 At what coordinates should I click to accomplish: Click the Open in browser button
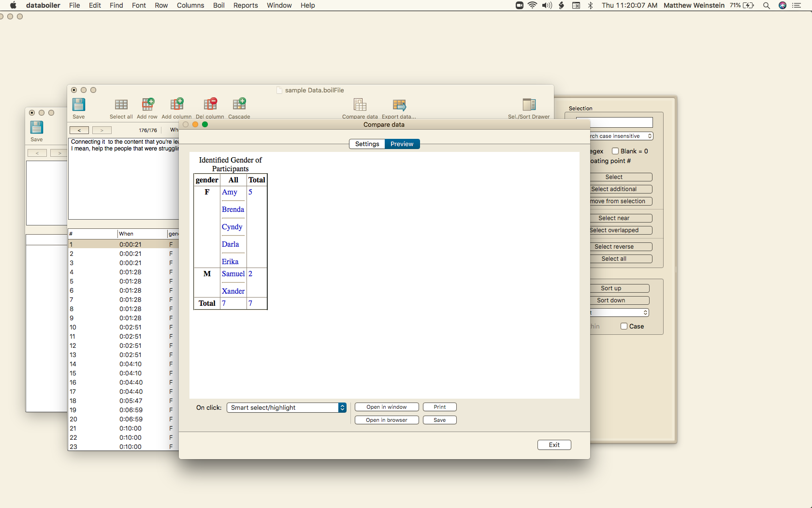(x=386, y=420)
